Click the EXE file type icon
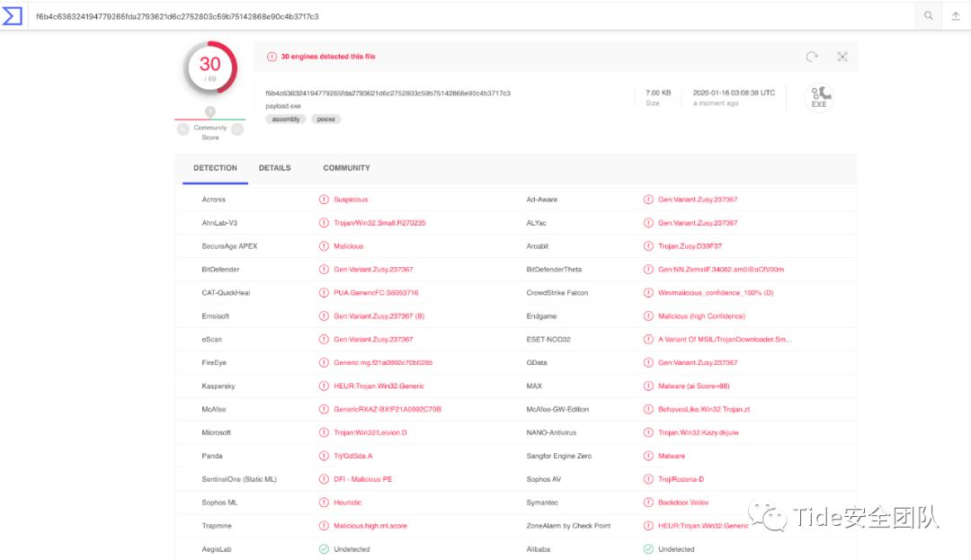Viewport: 971px width, 560px height. [818, 97]
